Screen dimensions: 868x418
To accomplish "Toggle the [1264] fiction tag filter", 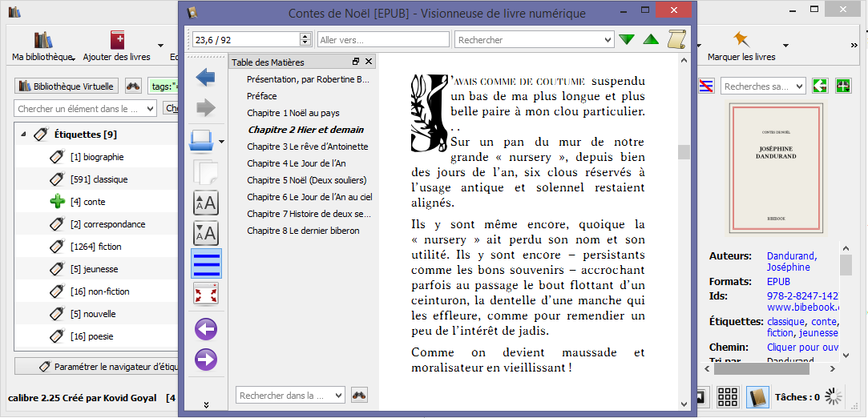I will (95, 247).
